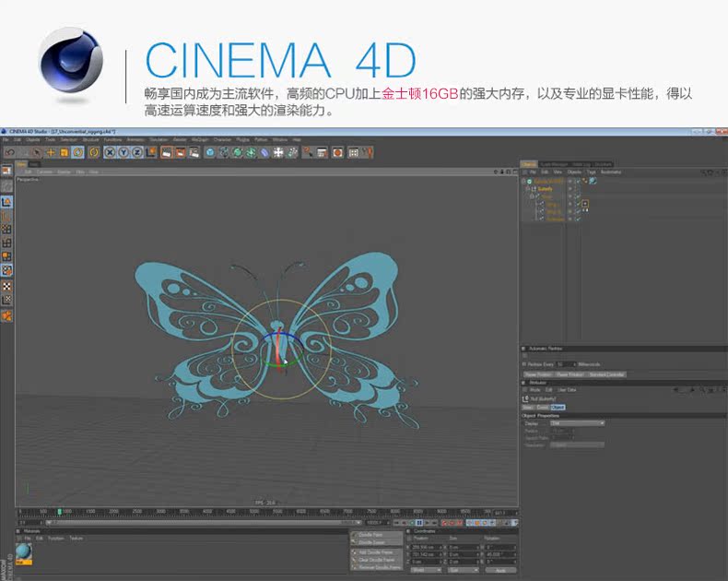The width and height of the screenshot is (728, 581).
Task: Select the Scale tool icon
Action: coord(65,152)
